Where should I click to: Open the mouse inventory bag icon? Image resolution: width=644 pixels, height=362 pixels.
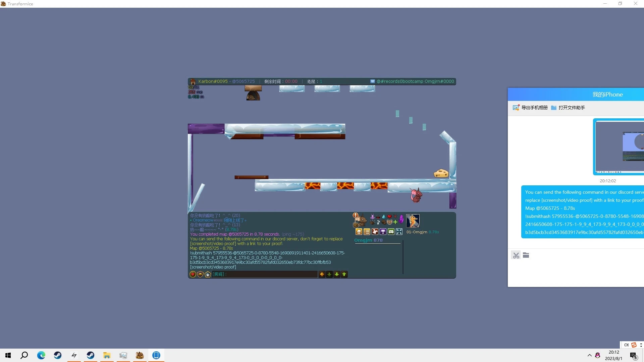point(356,225)
